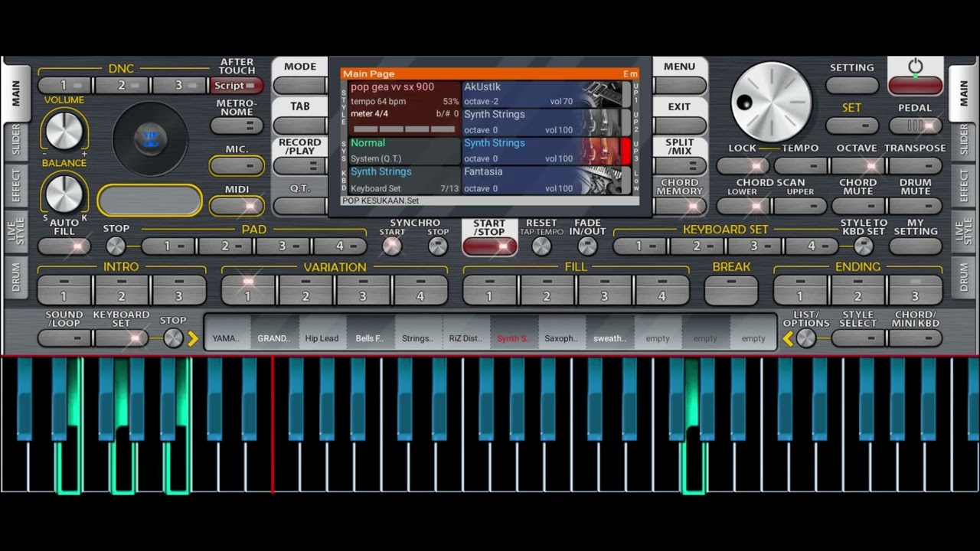The height and width of the screenshot is (551, 980).
Task: Open the EFFECT tab on left side
Action: click(16, 186)
